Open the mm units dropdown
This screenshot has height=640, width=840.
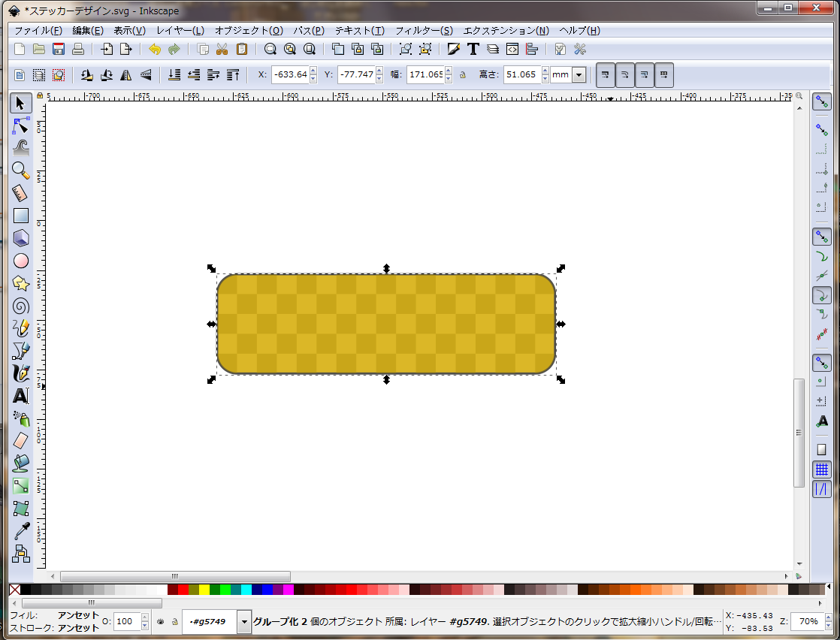tap(579, 75)
